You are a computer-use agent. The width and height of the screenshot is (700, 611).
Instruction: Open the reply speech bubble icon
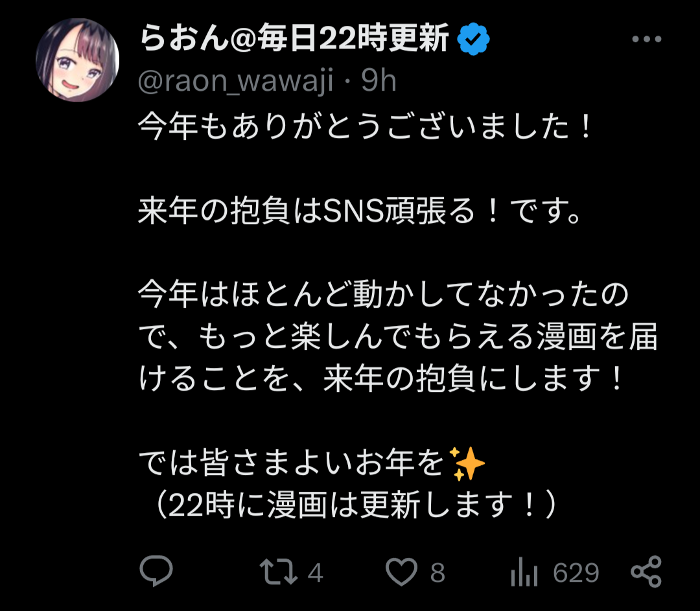156,571
